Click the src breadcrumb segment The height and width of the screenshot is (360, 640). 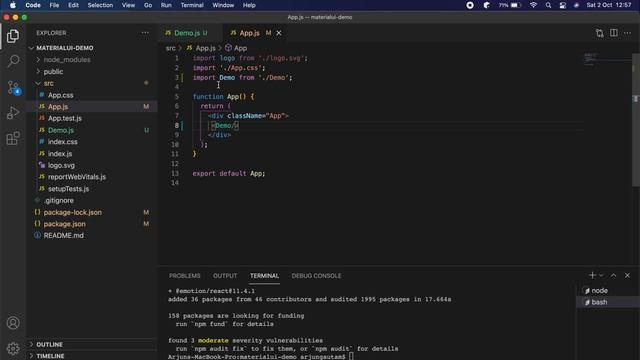click(170, 48)
